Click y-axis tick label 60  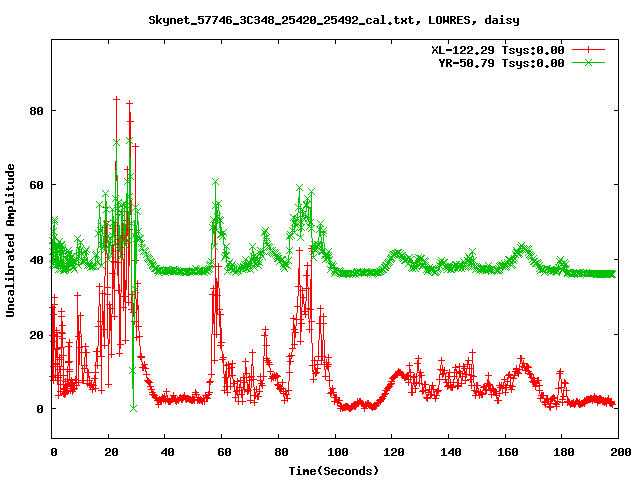point(36,185)
